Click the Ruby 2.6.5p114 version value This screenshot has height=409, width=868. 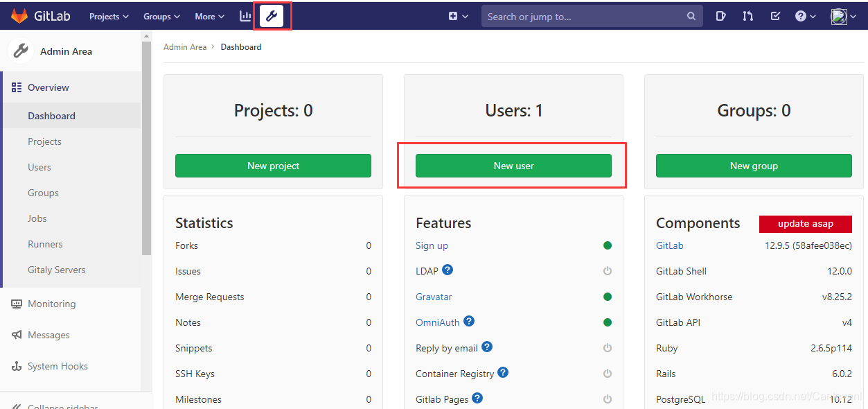(831, 348)
